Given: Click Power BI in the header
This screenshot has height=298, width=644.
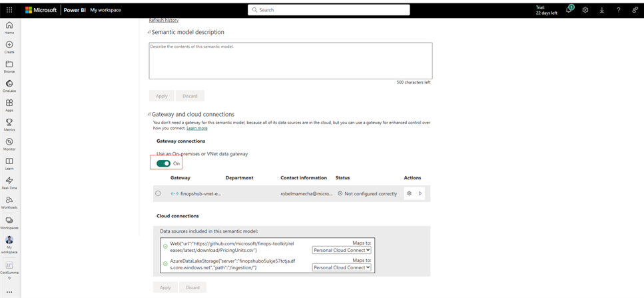Looking at the screenshot, I should pyautogui.click(x=75, y=10).
